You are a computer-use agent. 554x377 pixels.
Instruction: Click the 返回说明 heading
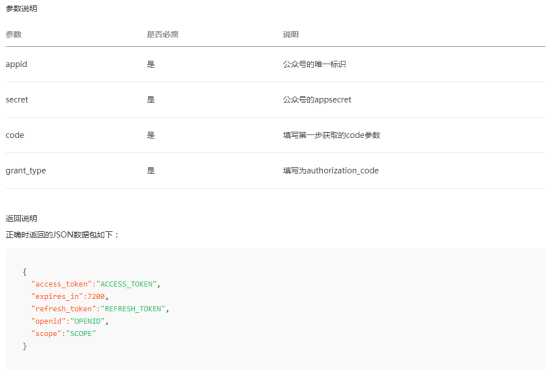pyautogui.click(x=22, y=218)
